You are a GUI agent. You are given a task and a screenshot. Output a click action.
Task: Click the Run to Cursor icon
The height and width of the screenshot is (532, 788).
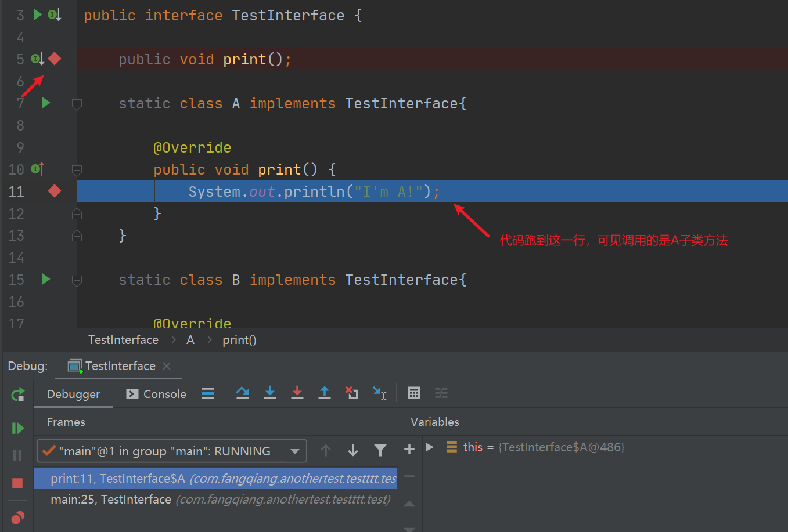pyautogui.click(x=380, y=393)
